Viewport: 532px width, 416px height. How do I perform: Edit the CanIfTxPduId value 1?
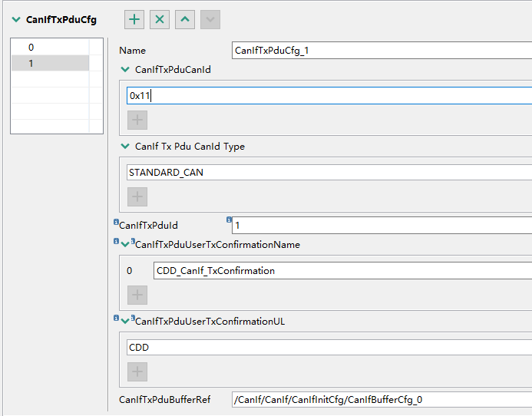(x=382, y=226)
